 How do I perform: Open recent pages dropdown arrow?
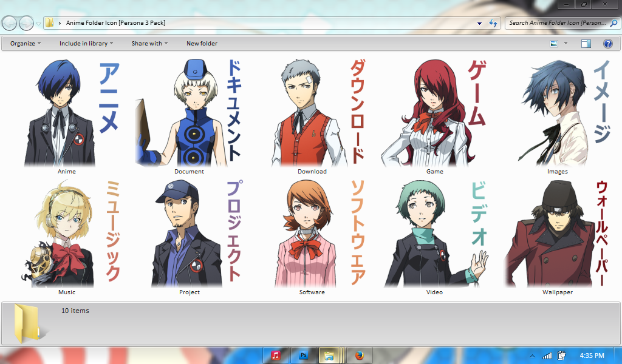(38, 24)
